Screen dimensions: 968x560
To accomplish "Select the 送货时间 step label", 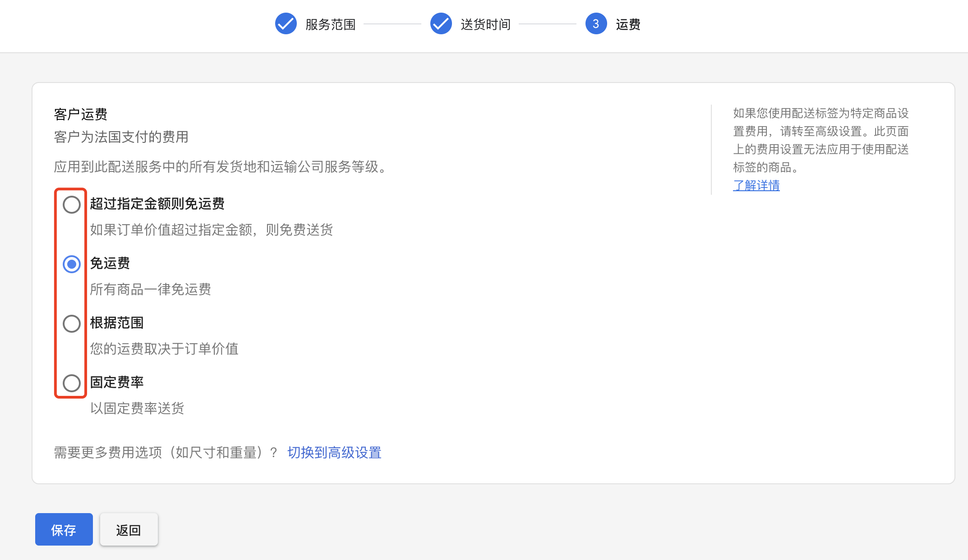I will click(x=485, y=24).
